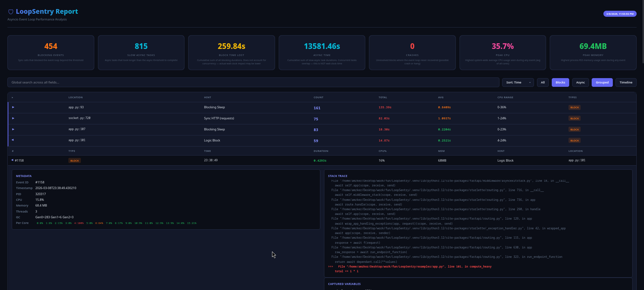
Task: Click total value 135.39s
Action: tap(385, 108)
